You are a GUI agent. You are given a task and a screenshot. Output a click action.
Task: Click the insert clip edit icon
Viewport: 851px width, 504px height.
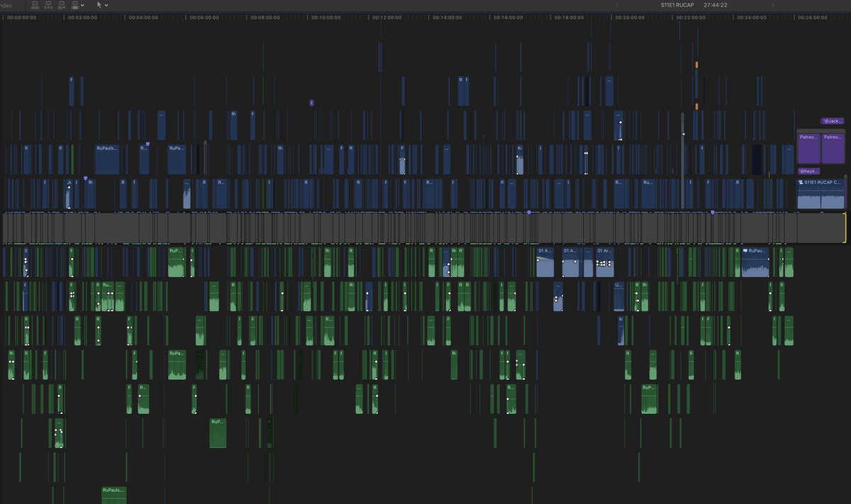(49, 5)
